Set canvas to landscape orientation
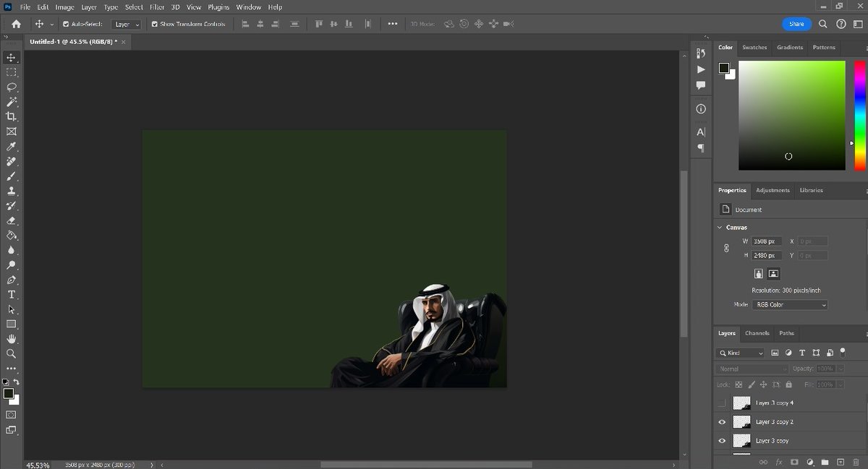Viewport: 868px width, 469px height. (773, 274)
